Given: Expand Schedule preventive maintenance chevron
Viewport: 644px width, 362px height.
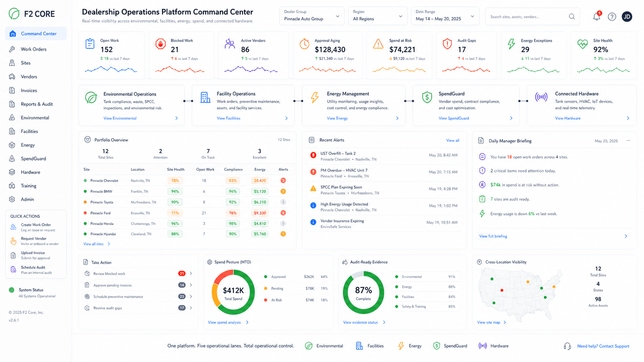Looking at the screenshot, I should coord(191,297).
